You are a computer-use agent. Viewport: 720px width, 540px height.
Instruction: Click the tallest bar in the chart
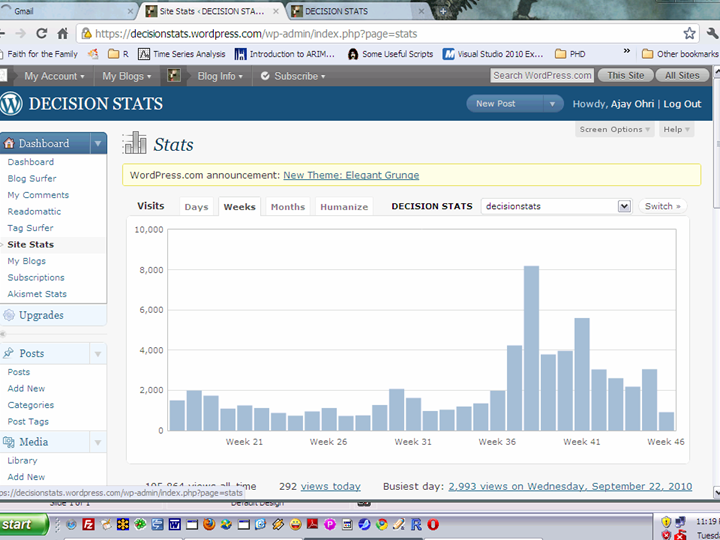tap(531, 347)
